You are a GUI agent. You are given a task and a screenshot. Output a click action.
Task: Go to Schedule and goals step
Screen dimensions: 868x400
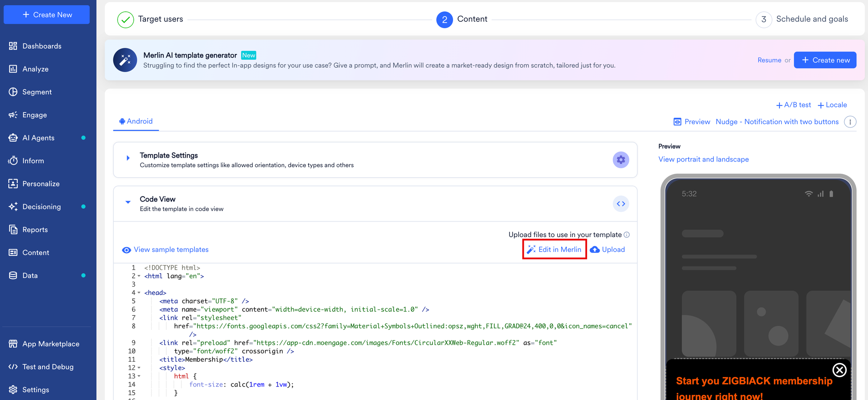802,20
